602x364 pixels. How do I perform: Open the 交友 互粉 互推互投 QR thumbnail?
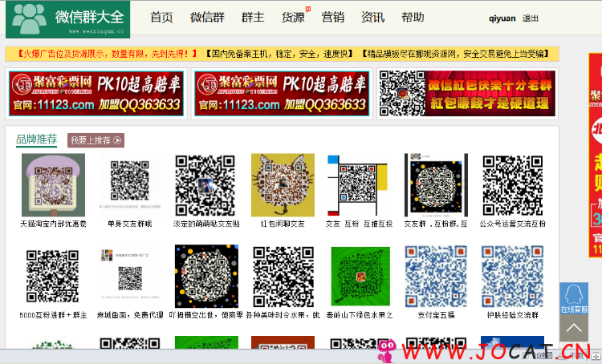[x=360, y=185]
